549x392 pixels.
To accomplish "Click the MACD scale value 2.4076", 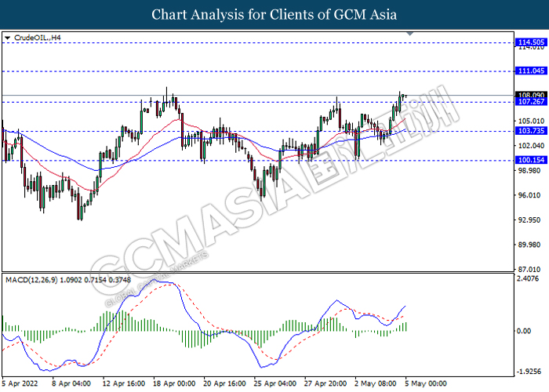I will 528,278.
